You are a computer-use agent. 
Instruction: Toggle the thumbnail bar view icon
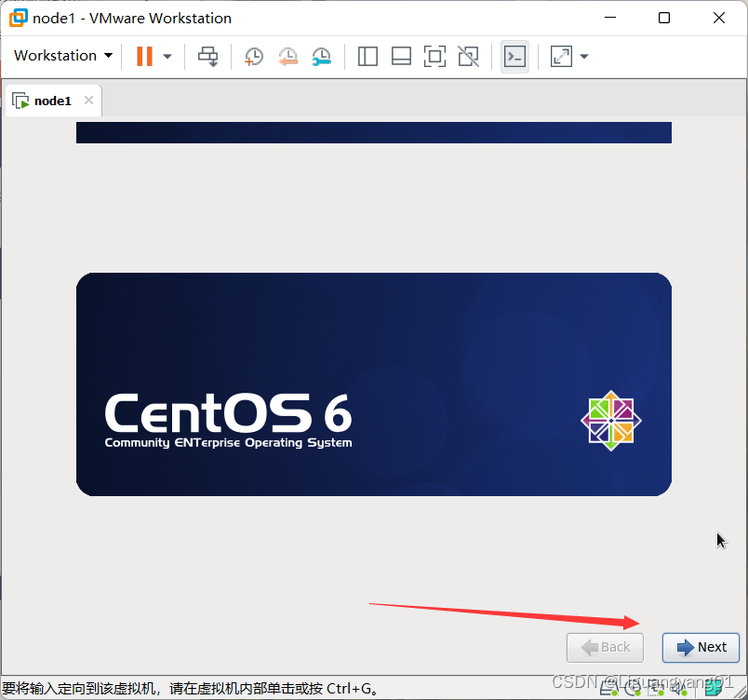point(401,56)
